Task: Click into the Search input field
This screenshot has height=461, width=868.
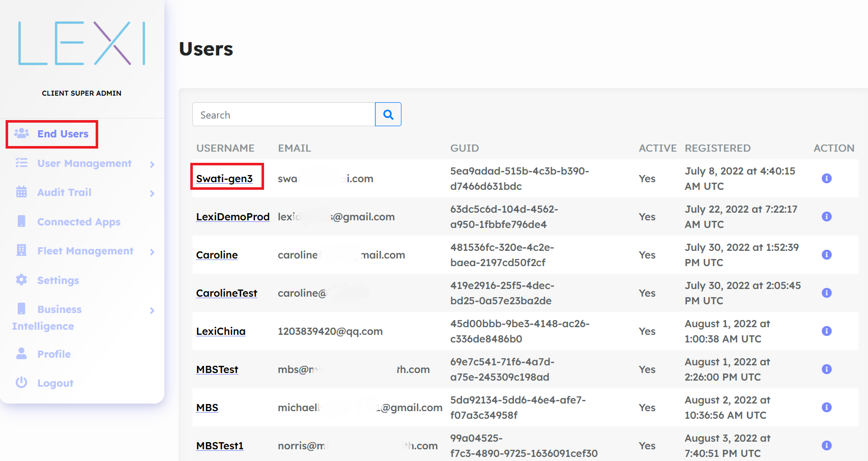Action: [283, 114]
